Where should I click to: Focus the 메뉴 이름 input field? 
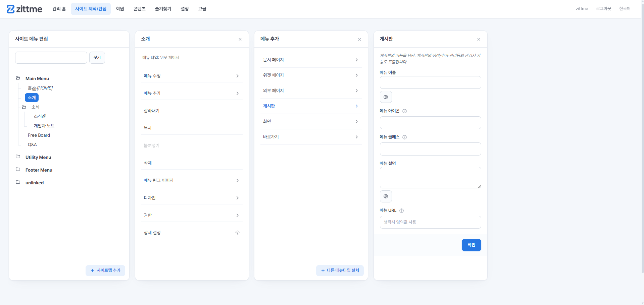(430, 82)
